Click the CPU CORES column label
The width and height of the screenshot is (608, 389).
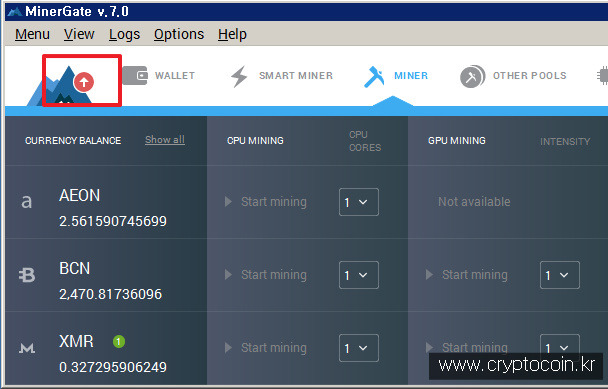click(x=365, y=141)
